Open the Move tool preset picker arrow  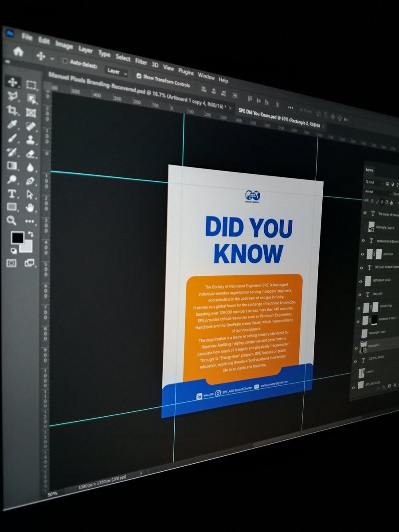(x=53, y=58)
